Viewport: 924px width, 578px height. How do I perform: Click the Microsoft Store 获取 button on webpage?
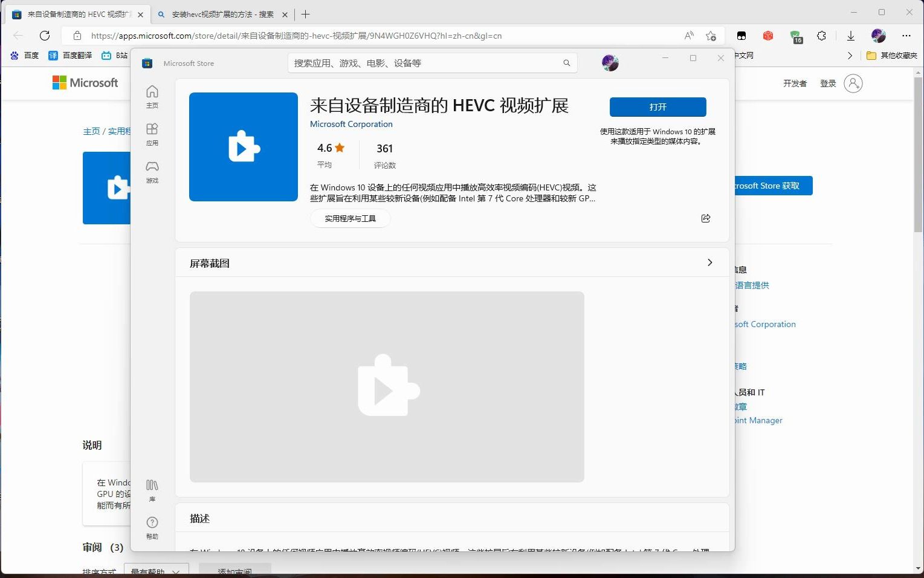pos(774,186)
